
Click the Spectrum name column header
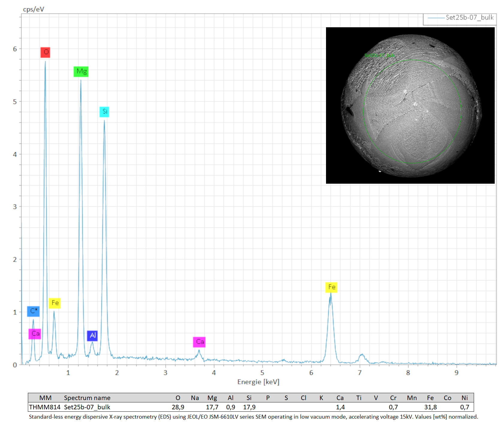pos(87,398)
